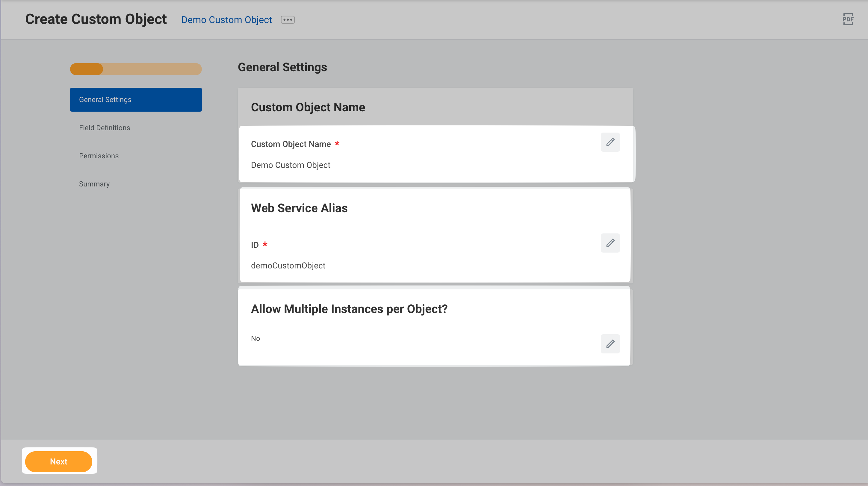This screenshot has width=868, height=486.
Task: Click the Web Service Alias heading
Action: (x=299, y=208)
